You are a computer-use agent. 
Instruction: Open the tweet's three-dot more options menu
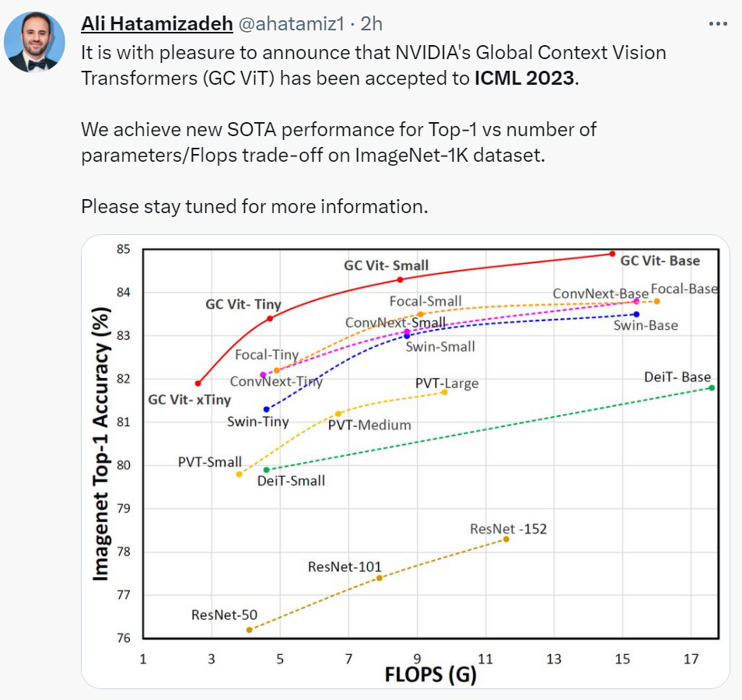717,24
